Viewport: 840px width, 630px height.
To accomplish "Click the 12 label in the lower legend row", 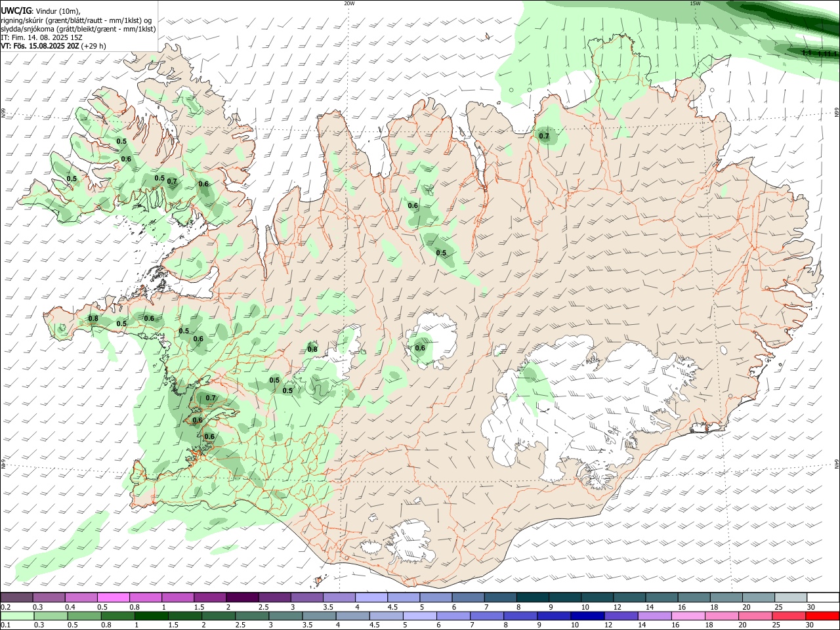I will click(x=608, y=625).
